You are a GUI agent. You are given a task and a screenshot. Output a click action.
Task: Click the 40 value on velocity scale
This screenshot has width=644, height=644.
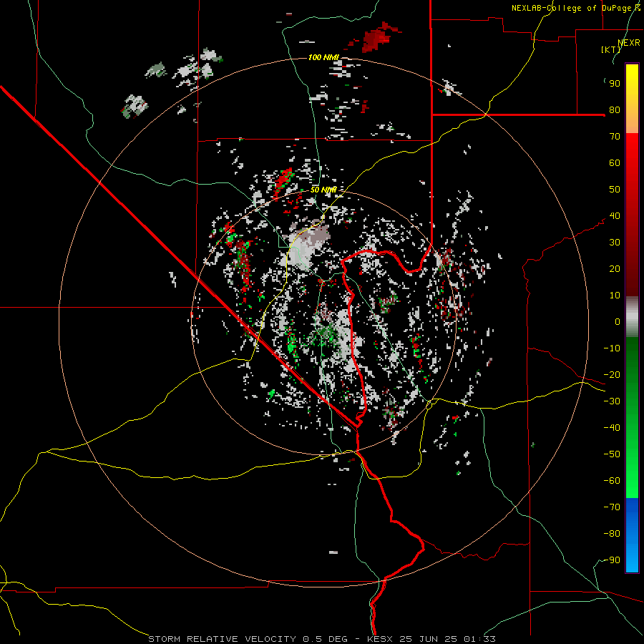(x=615, y=216)
